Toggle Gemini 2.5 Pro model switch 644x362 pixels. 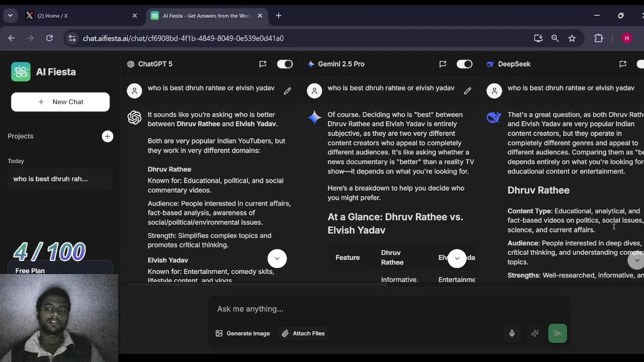tap(464, 64)
